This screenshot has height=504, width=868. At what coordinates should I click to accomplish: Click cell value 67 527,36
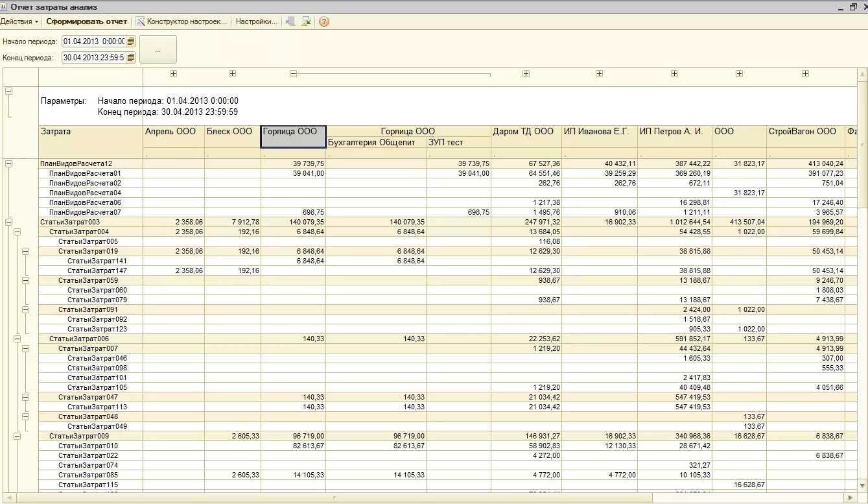(x=544, y=164)
